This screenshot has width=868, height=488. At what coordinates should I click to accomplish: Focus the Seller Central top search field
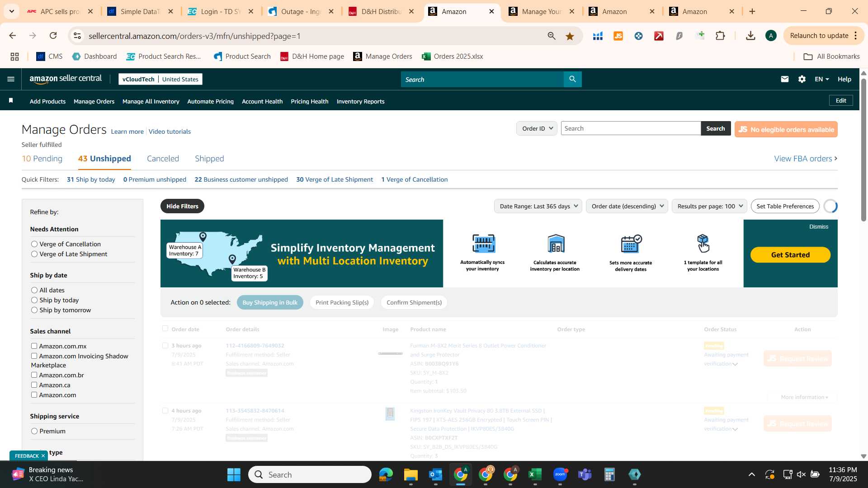(482, 79)
